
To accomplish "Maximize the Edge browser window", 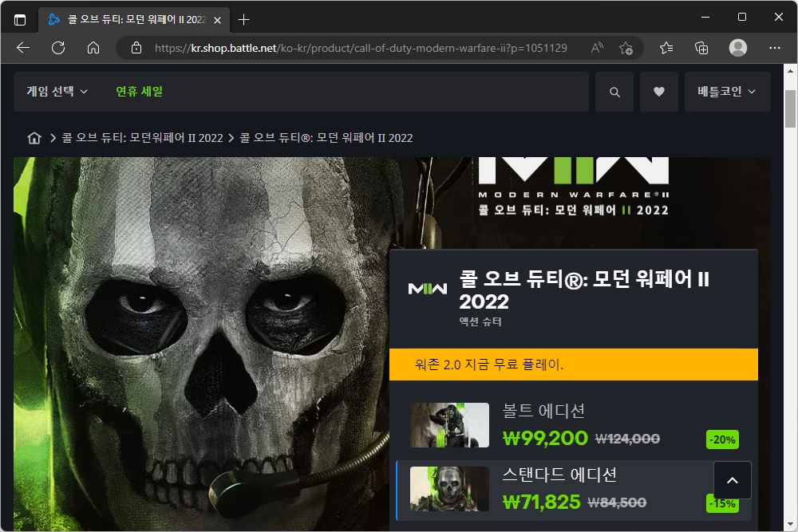I will [x=742, y=17].
